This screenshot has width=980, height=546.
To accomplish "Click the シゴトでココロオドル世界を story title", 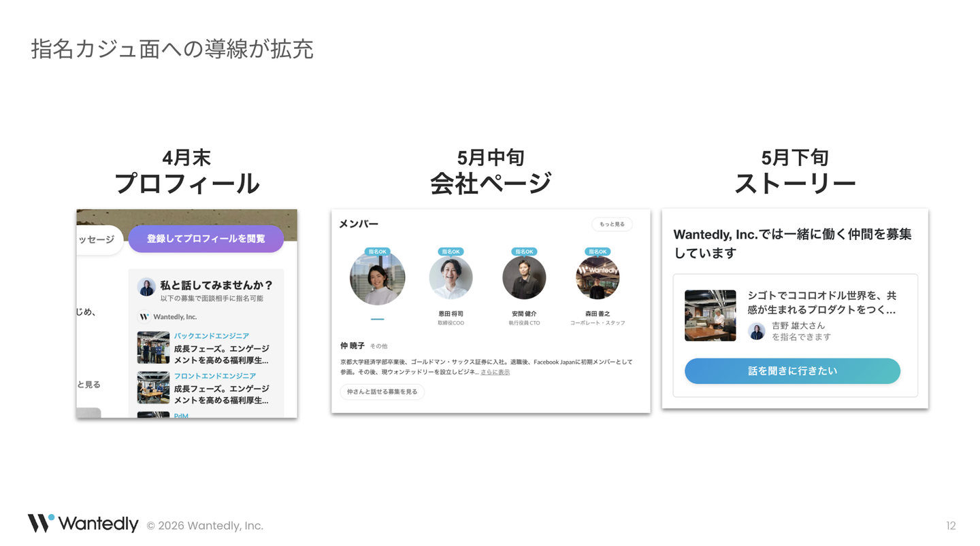I will click(x=821, y=303).
